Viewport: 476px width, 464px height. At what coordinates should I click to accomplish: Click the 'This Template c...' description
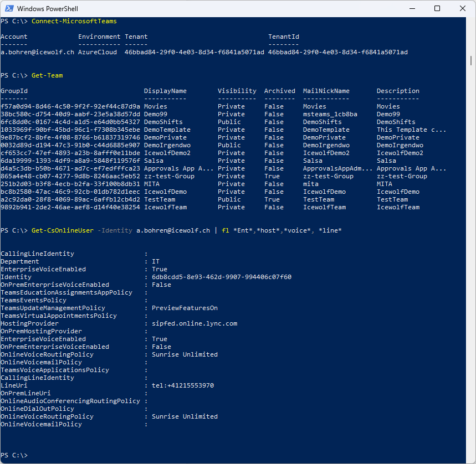click(411, 130)
